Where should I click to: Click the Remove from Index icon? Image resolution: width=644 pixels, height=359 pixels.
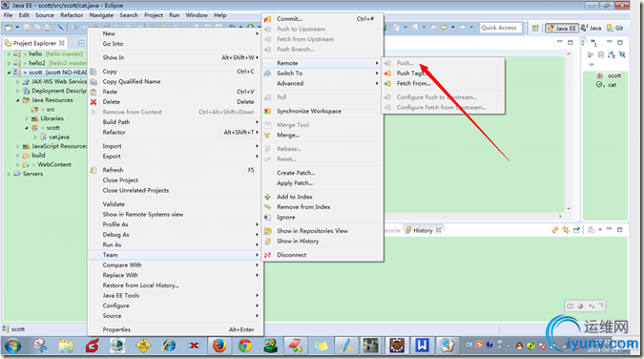tap(267, 207)
